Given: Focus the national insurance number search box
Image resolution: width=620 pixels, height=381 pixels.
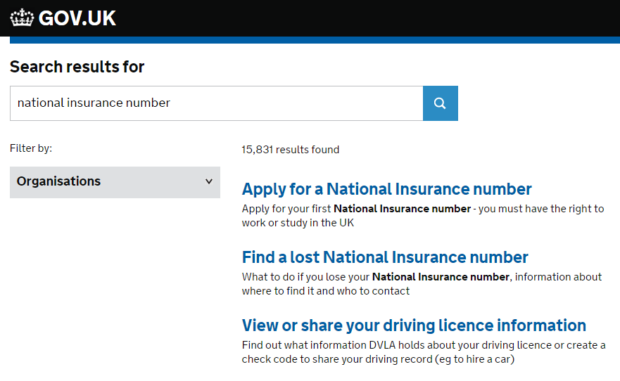Looking at the screenshot, I should tap(217, 103).
